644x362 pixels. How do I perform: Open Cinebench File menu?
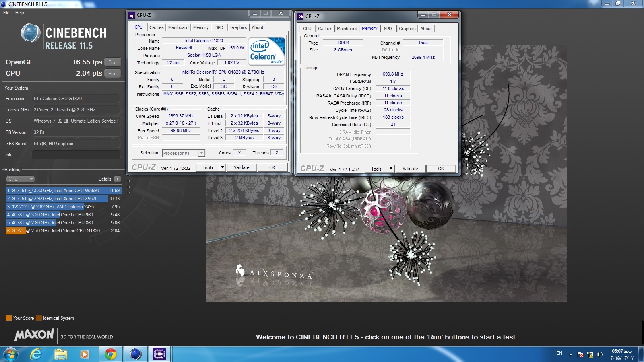6,13
